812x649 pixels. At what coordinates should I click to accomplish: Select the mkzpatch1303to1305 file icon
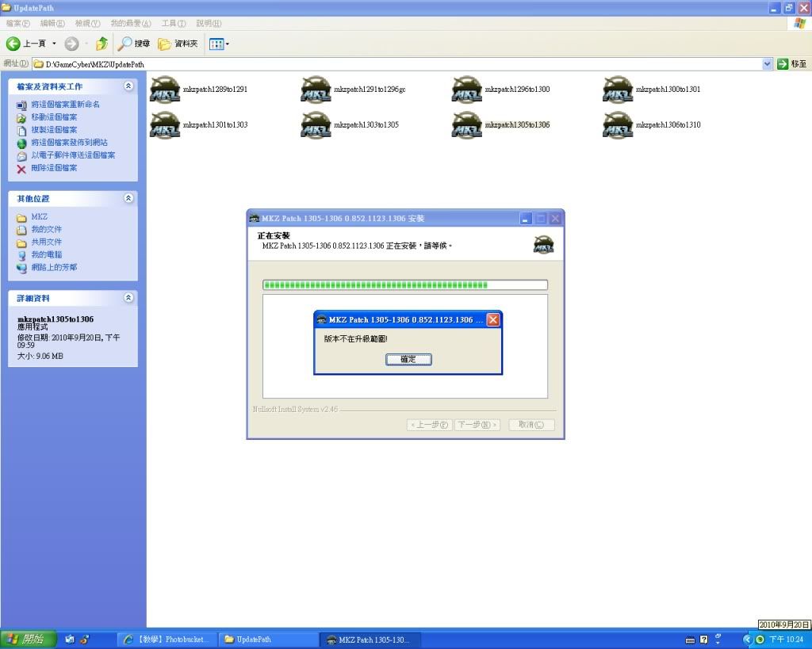click(x=316, y=125)
